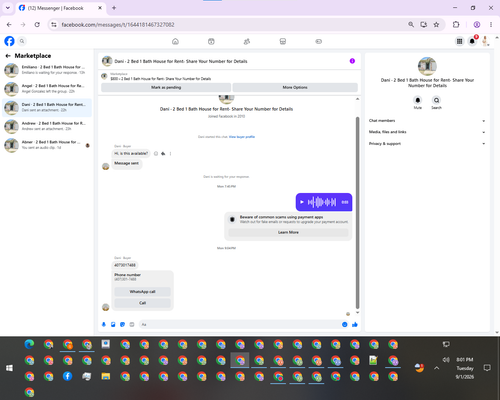Launch Microsoft Edge from taskbar
The width and height of the screenshot is (500, 400).
coord(29,344)
